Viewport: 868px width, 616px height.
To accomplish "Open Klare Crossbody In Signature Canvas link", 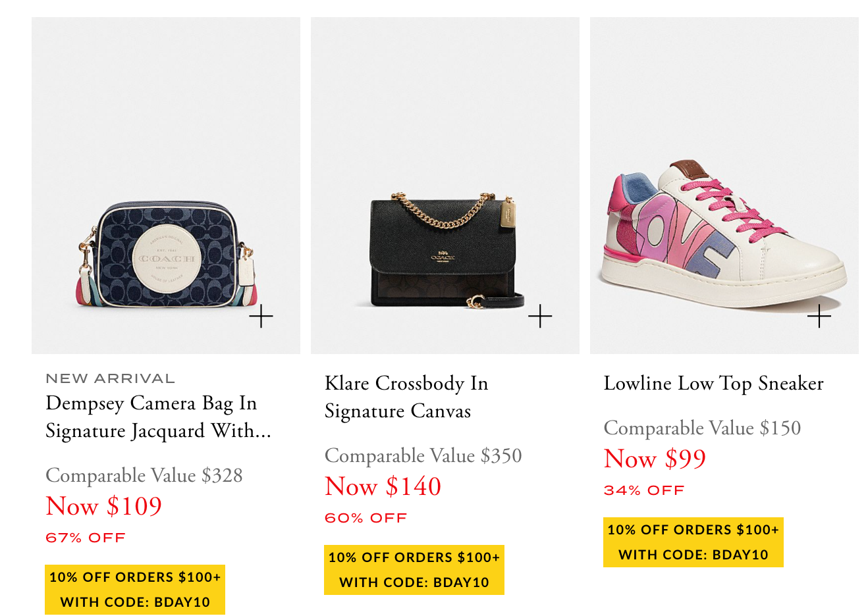I will (406, 397).
